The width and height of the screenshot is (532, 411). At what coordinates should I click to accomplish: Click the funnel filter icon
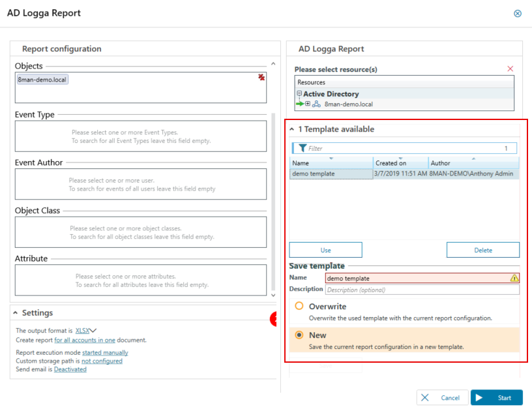[303, 148]
